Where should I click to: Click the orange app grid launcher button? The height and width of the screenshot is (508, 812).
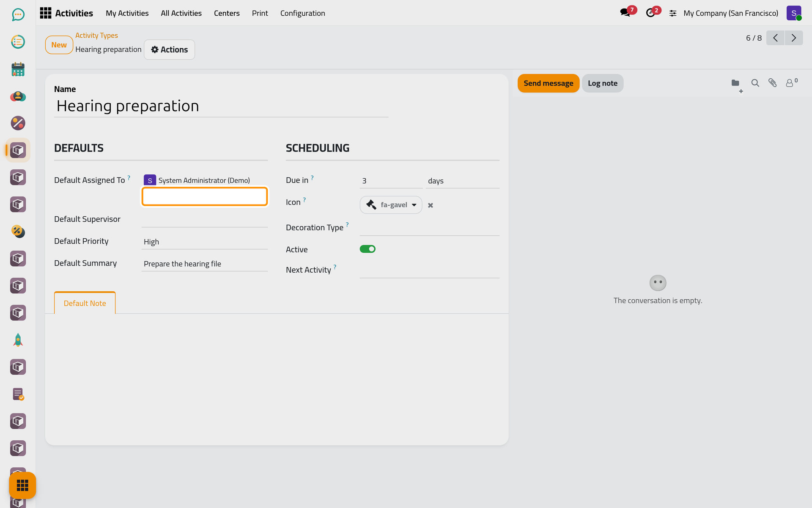(22, 485)
